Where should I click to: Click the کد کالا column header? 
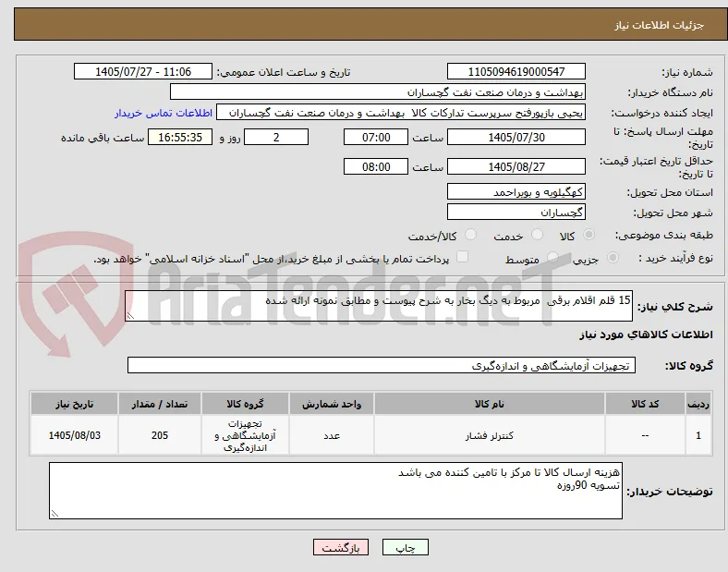pos(645,404)
